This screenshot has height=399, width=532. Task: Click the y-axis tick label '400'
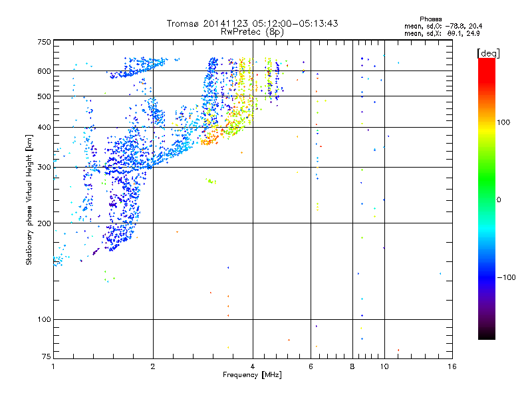44,127
